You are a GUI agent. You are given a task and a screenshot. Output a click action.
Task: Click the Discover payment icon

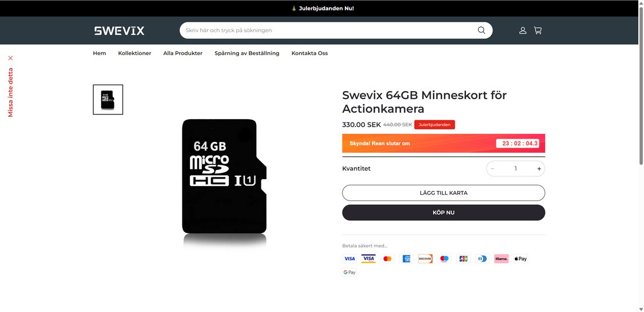425,259
